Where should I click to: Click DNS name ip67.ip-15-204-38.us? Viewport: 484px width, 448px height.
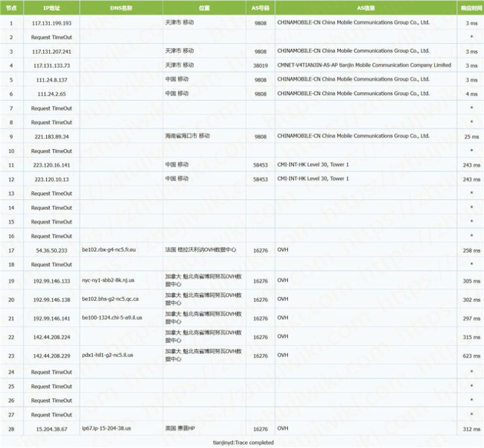[x=107, y=428]
